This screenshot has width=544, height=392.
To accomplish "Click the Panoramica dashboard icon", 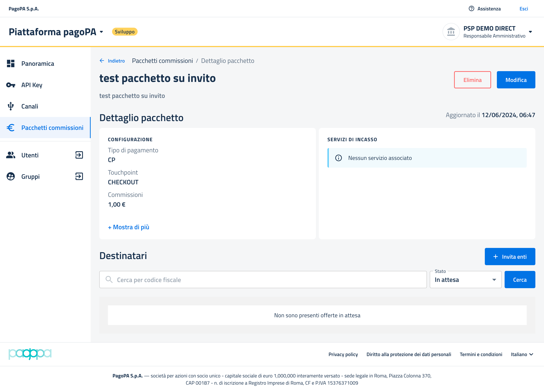I will (x=11, y=63).
